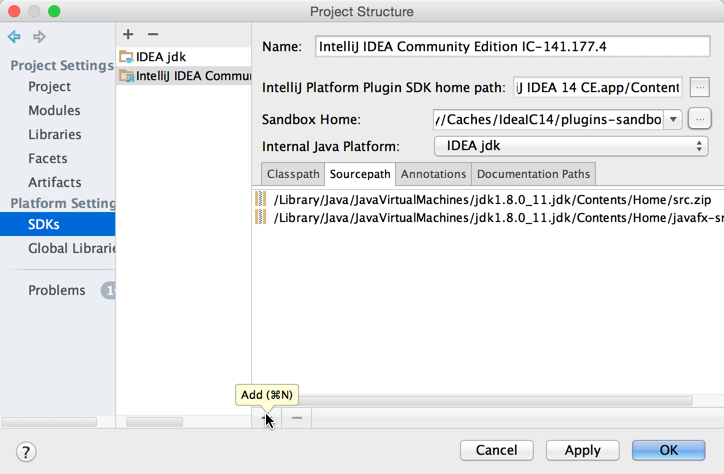
Task: Open the Documentation Paths tab
Action: 533,174
